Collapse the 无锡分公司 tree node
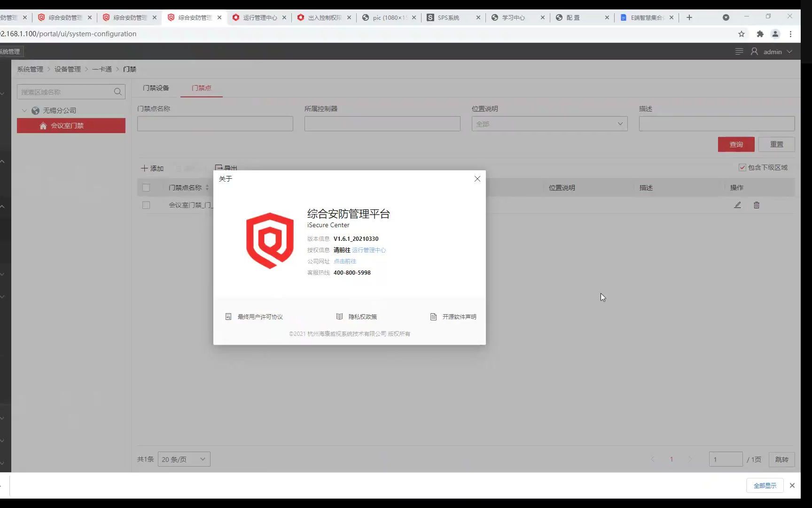Viewport: 812px width, 508px height. 24,111
